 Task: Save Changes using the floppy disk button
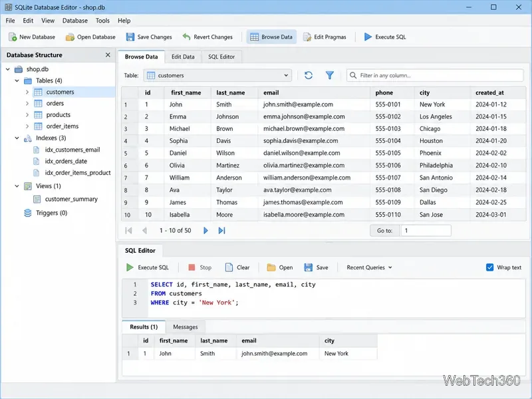tap(148, 37)
